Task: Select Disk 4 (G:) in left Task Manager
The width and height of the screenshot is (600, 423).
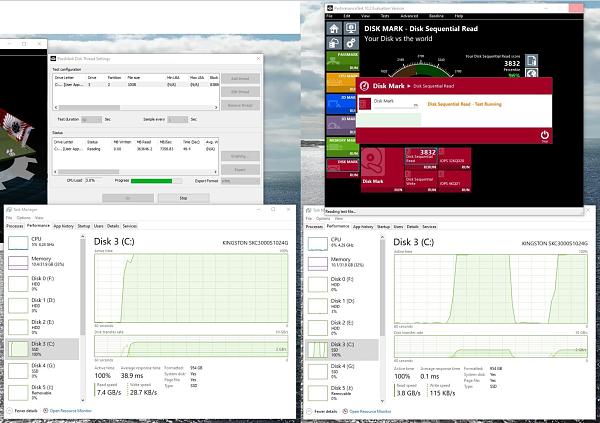Action: [43, 371]
